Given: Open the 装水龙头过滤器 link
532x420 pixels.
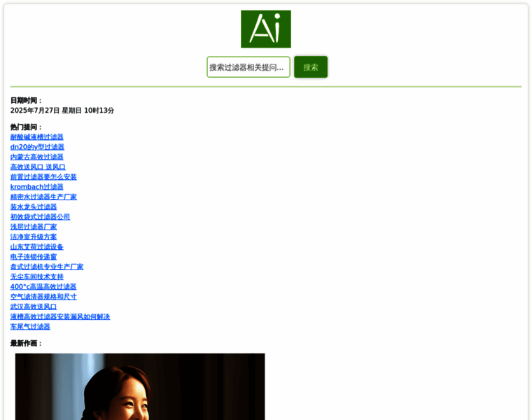Looking at the screenshot, I should 34,207.
